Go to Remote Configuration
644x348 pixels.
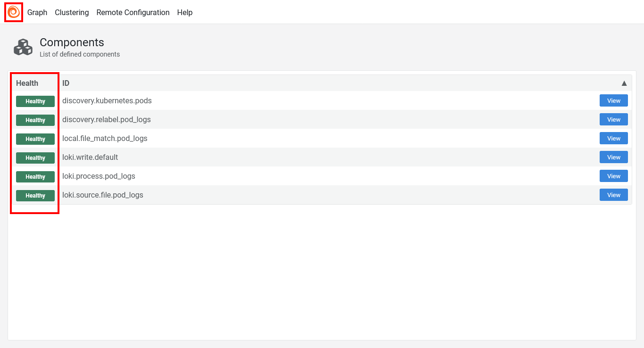tap(133, 13)
